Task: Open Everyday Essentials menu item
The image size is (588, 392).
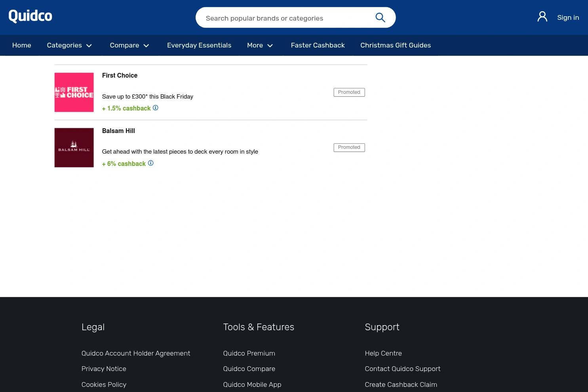Action: click(199, 45)
